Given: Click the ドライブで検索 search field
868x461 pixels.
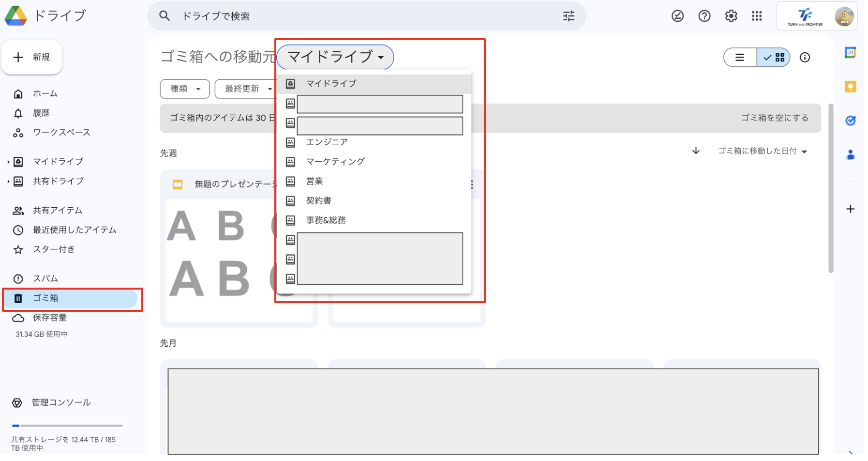Looking at the screenshot, I should tap(358, 16).
